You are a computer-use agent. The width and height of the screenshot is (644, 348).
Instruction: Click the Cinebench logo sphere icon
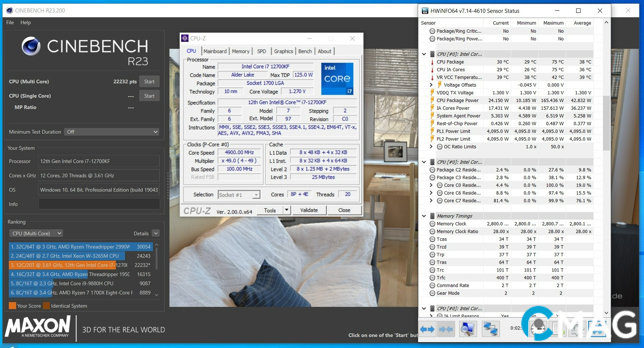coord(31,46)
